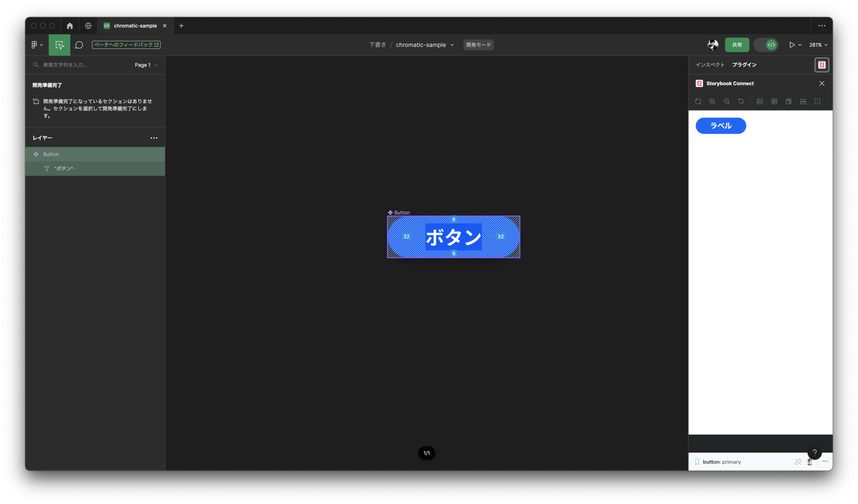Viewport: 858px width, 504px height.
Task: Click the unlink icon next to button: primary
Action: point(798,462)
